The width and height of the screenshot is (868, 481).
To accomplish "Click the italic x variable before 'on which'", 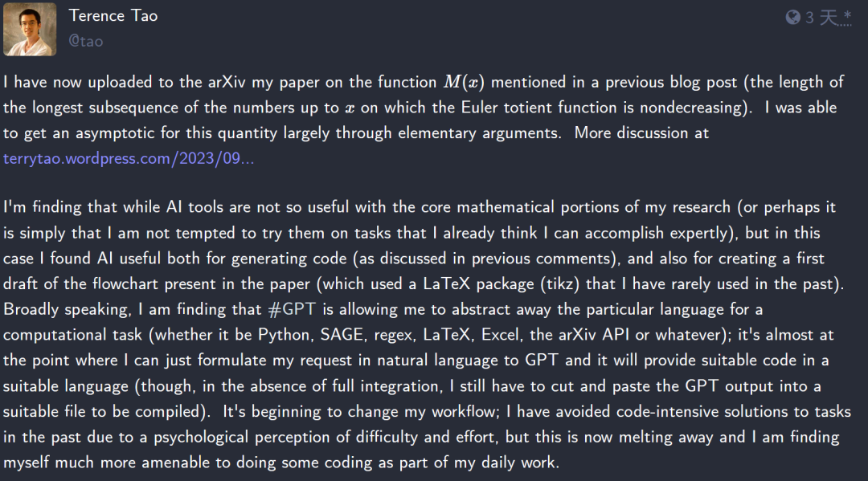I will [x=350, y=108].
